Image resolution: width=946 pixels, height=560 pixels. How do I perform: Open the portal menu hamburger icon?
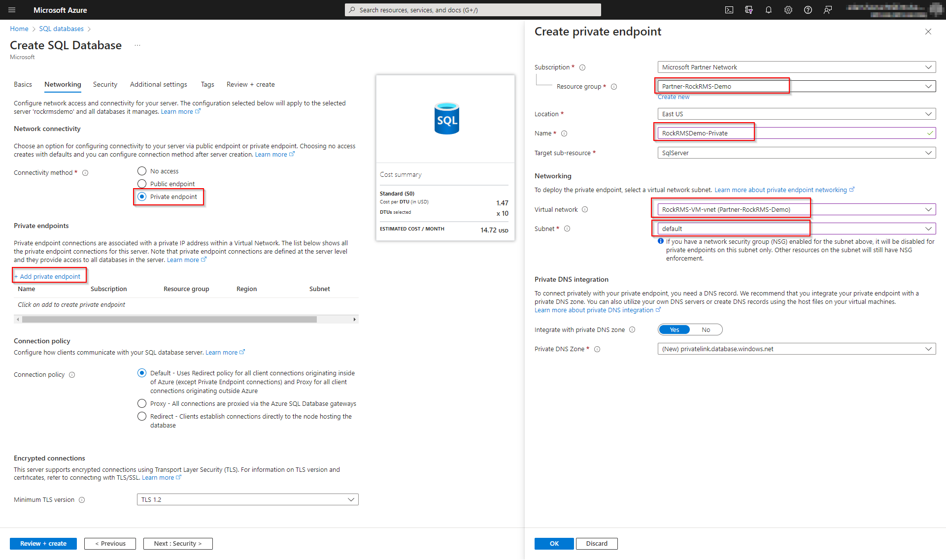tap(12, 10)
